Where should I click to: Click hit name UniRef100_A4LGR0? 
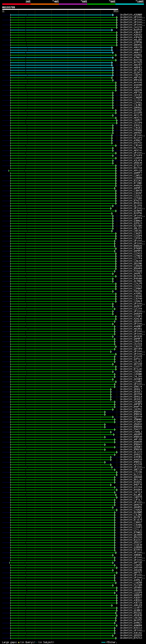click(x=131, y=40)
